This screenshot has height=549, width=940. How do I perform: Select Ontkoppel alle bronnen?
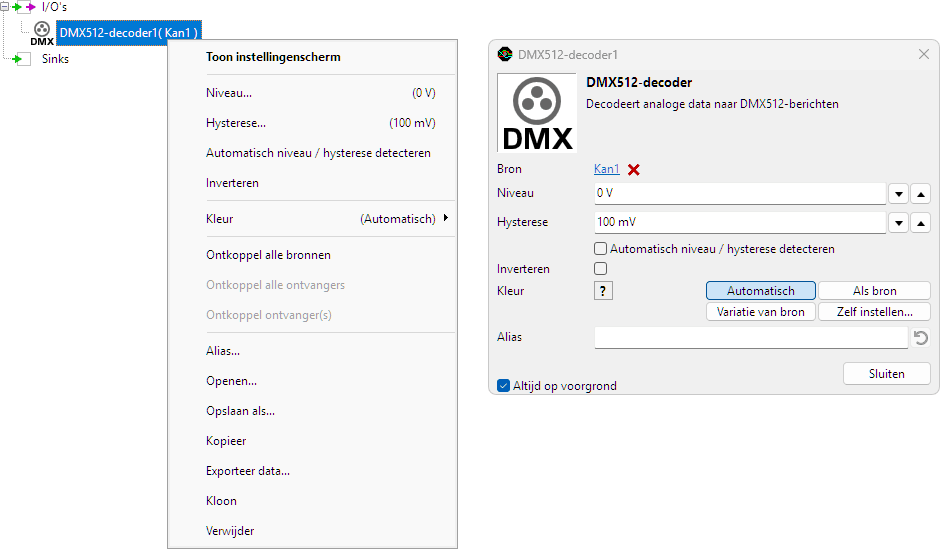click(312, 255)
